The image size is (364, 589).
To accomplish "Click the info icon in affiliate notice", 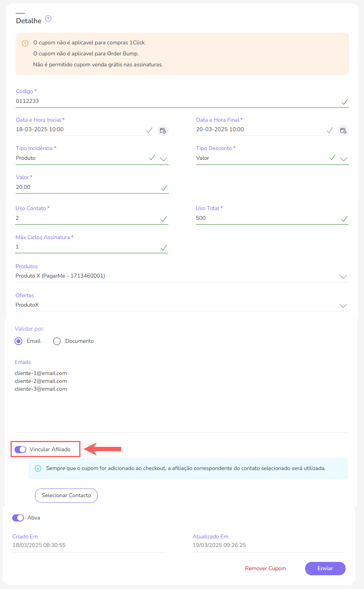I will coord(38,468).
